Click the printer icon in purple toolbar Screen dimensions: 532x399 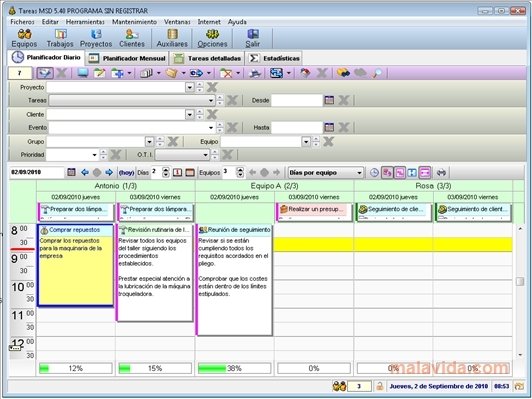click(x=255, y=73)
